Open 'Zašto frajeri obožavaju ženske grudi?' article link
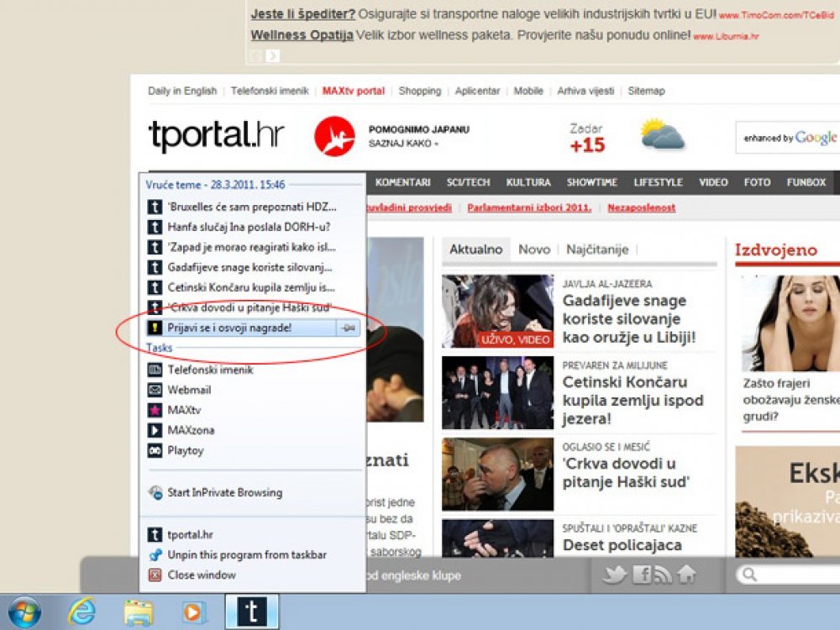The width and height of the screenshot is (840, 630). tap(791, 400)
